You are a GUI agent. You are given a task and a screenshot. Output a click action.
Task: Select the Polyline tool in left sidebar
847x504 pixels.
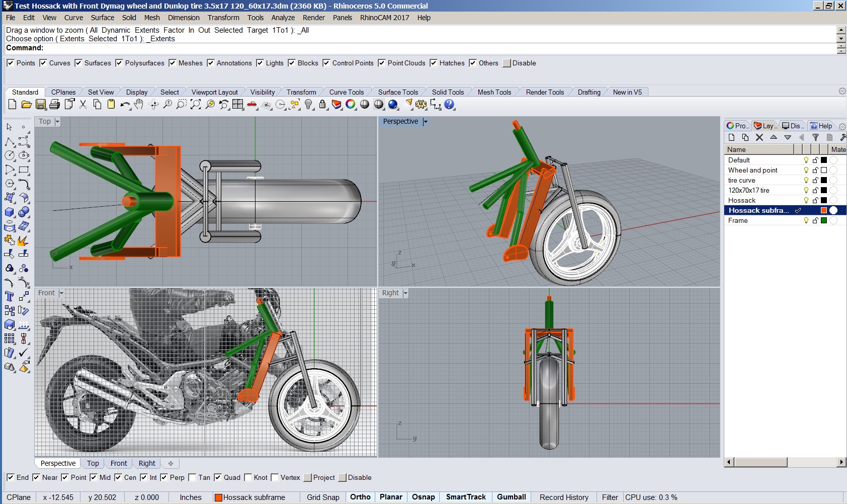10,141
